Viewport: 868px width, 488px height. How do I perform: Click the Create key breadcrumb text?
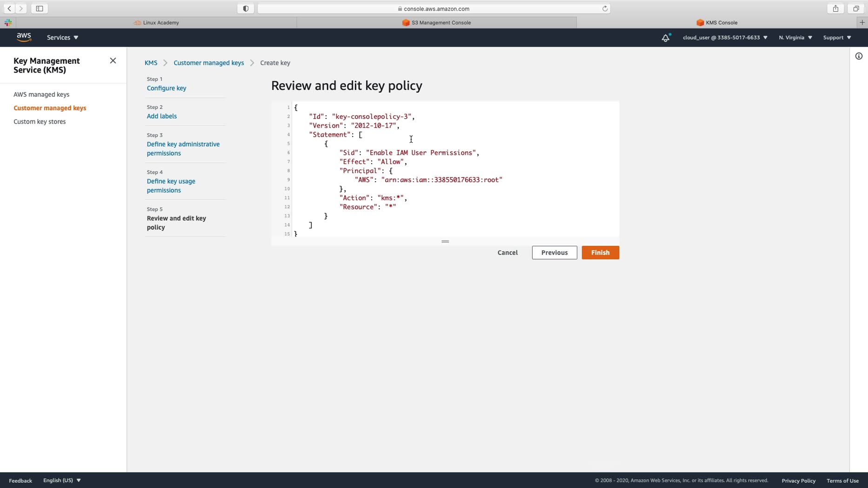(x=275, y=63)
